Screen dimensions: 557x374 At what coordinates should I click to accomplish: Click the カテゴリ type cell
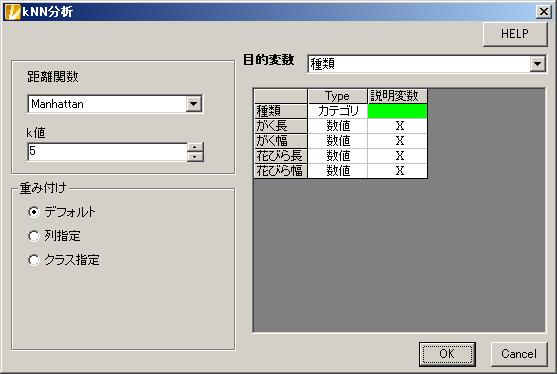point(337,111)
